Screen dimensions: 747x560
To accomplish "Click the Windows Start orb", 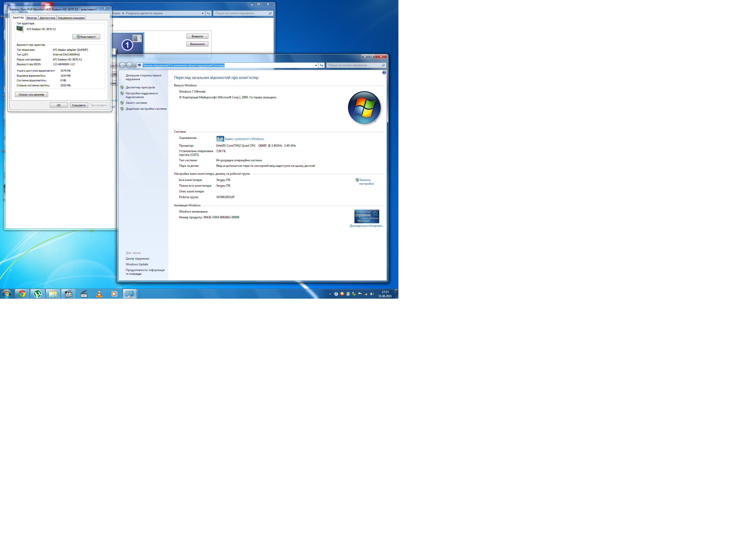I will point(6,294).
